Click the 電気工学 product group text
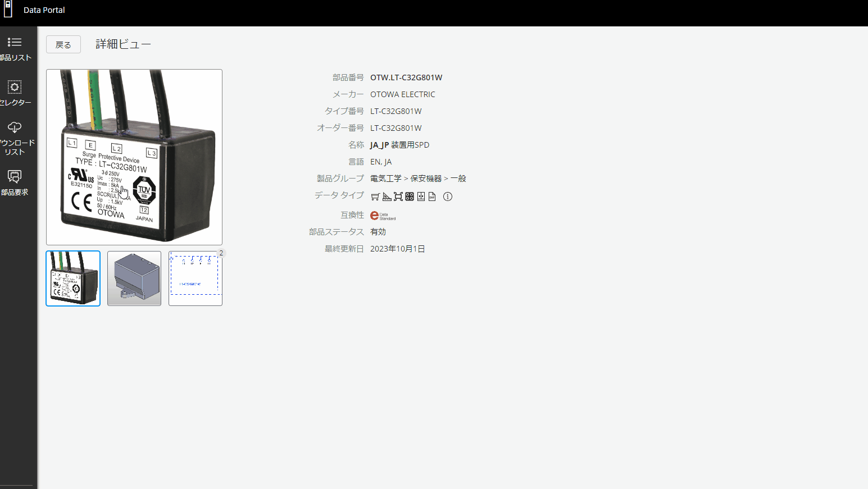The height and width of the screenshot is (489, 868). pos(386,179)
